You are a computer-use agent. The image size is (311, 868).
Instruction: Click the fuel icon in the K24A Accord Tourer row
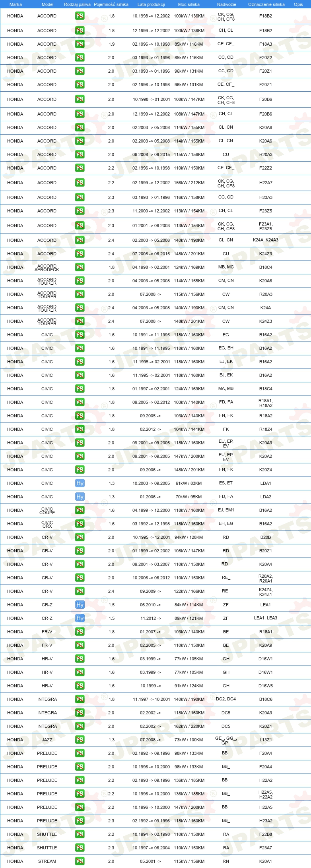pyautogui.click(x=80, y=308)
